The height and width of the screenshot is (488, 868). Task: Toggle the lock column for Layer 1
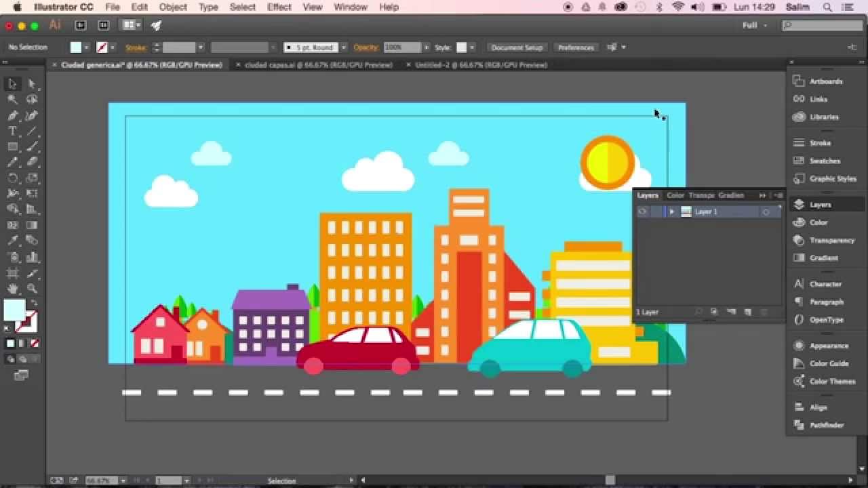click(x=656, y=211)
